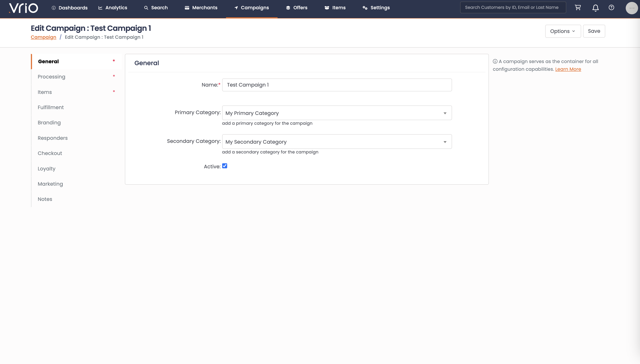Viewport: 640px width, 364px height.
Task: Open the shopping cart icon
Action: click(578, 8)
